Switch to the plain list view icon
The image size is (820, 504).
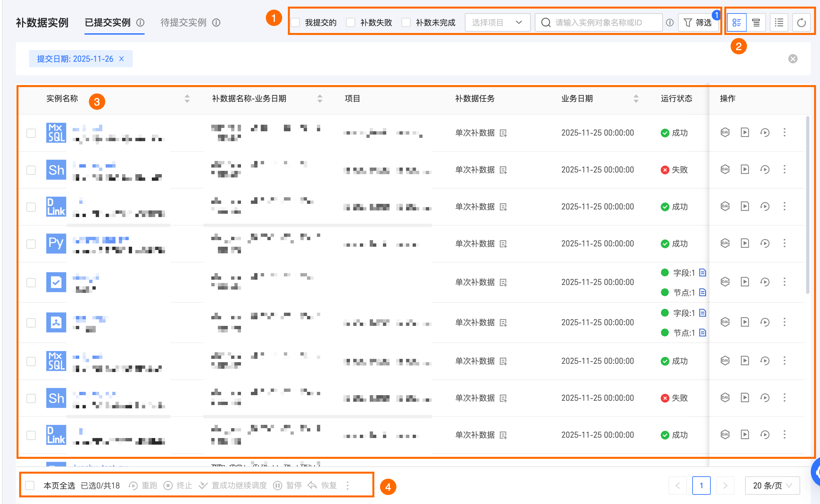click(779, 23)
